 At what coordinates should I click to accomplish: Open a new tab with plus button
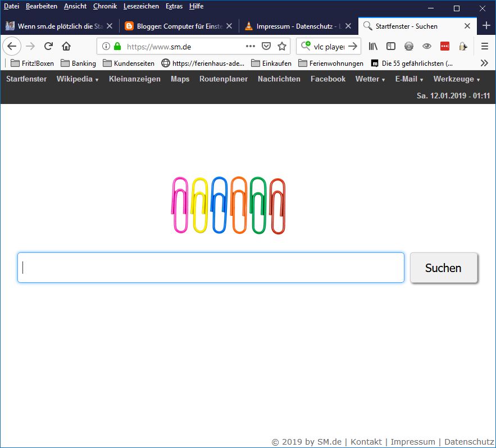click(486, 25)
